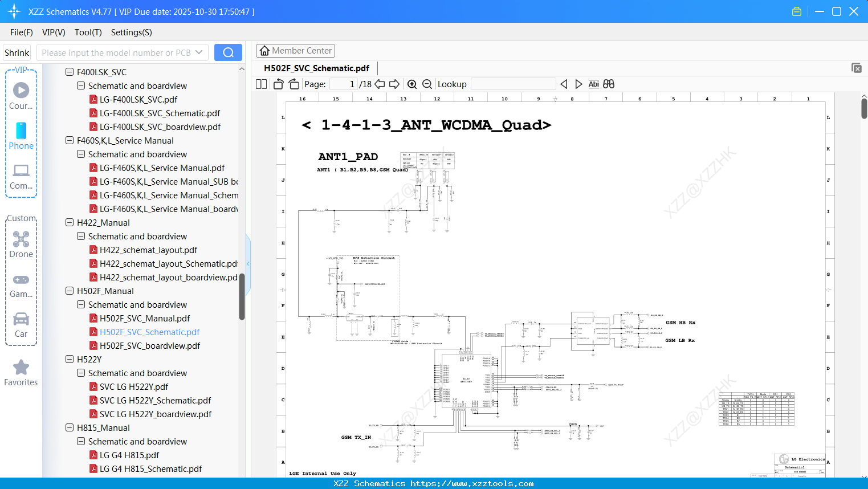Screen dimensions: 868x489
Task: Select the Phone schematics category
Action: coord(21,137)
